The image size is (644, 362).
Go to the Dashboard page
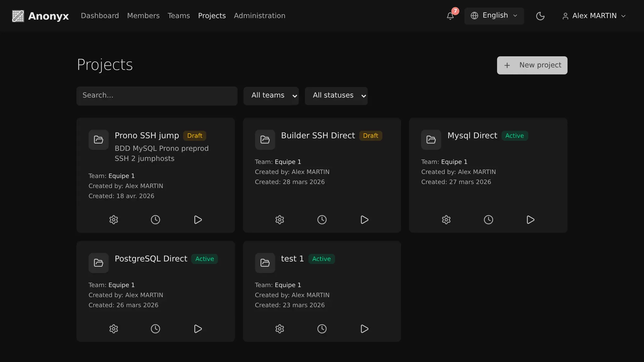100,16
